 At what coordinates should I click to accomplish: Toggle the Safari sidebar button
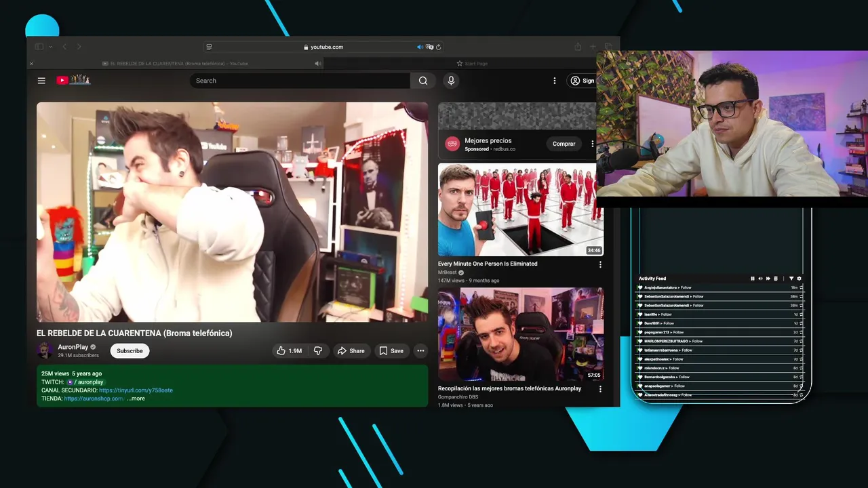39,47
